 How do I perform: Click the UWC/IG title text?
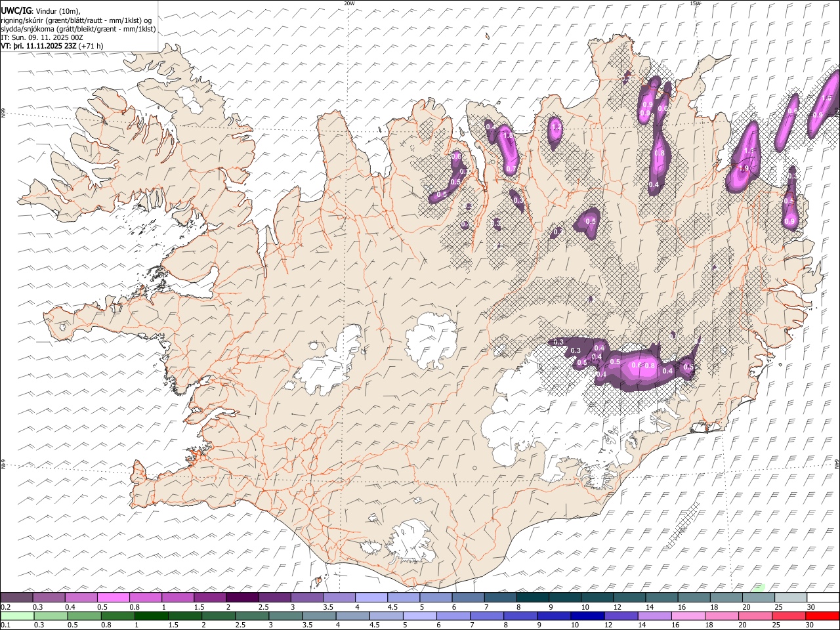pyautogui.click(x=16, y=10)
